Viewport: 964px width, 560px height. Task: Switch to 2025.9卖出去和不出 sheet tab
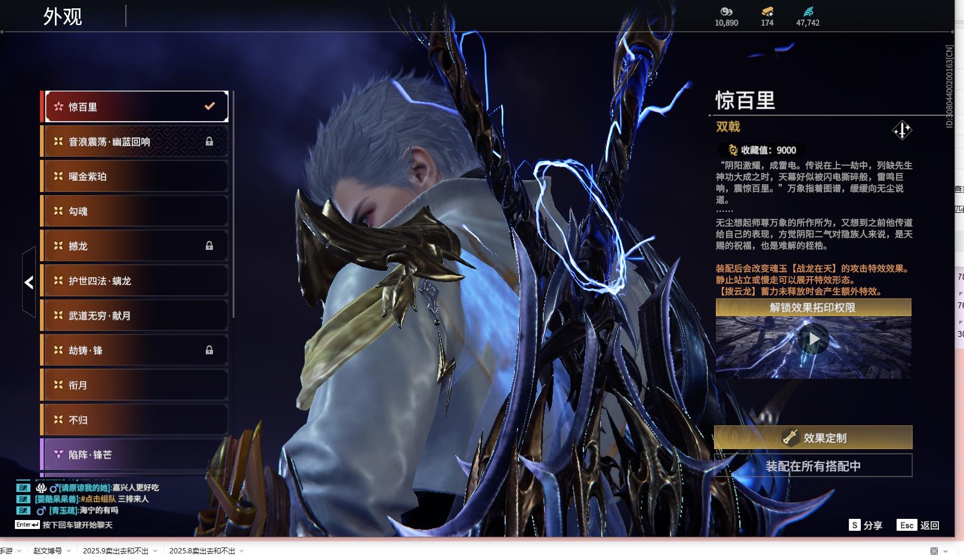[x=116, y=551]
